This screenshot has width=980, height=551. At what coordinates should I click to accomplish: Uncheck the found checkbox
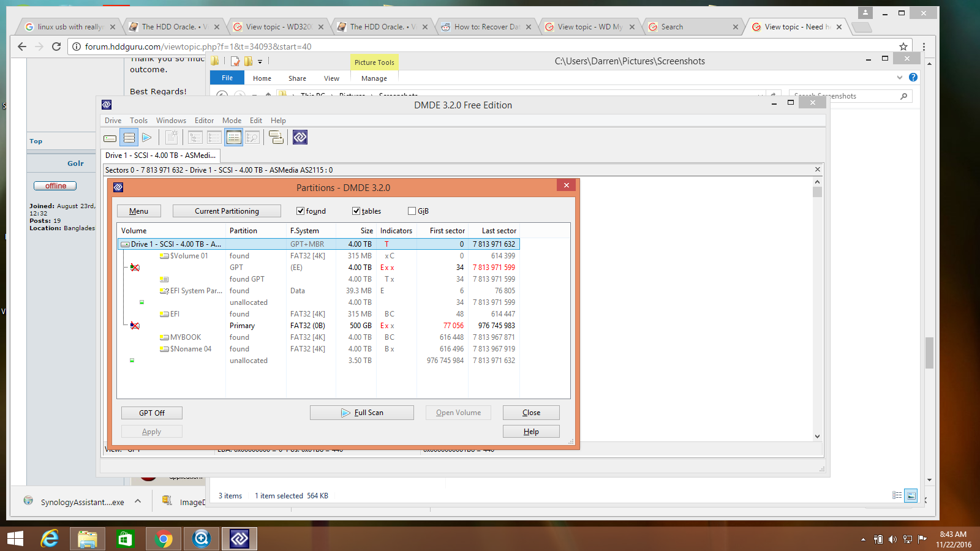pos(301,211)
